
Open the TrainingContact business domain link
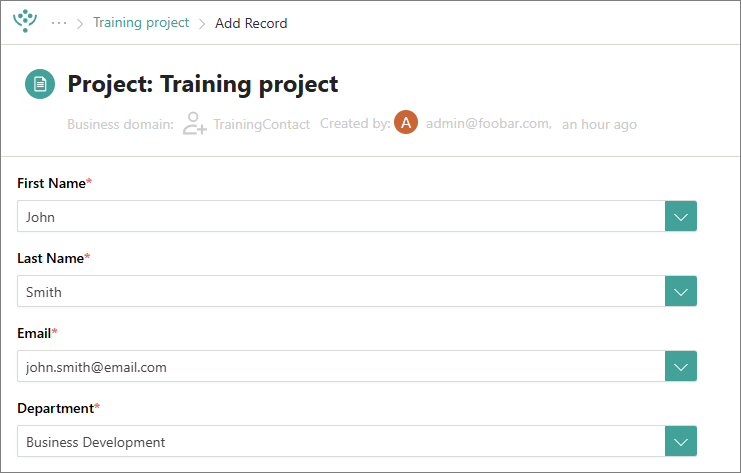coord(261,124)
